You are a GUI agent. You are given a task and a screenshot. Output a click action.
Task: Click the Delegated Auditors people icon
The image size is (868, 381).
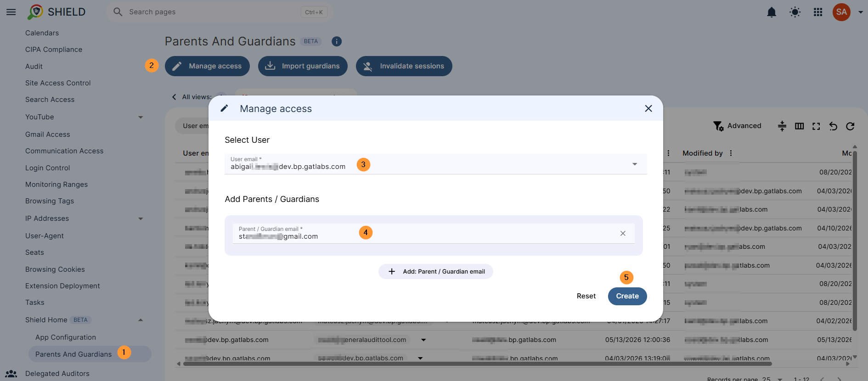tap(11, 374)
